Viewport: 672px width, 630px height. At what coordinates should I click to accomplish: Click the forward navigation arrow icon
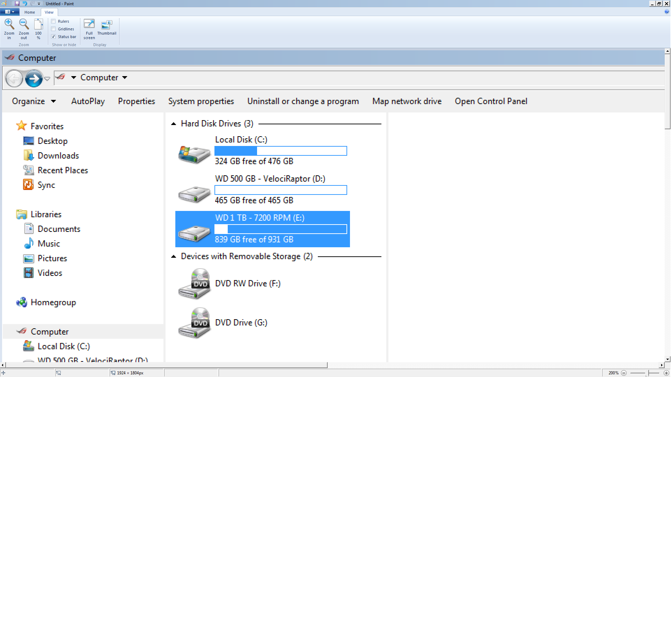33,78
